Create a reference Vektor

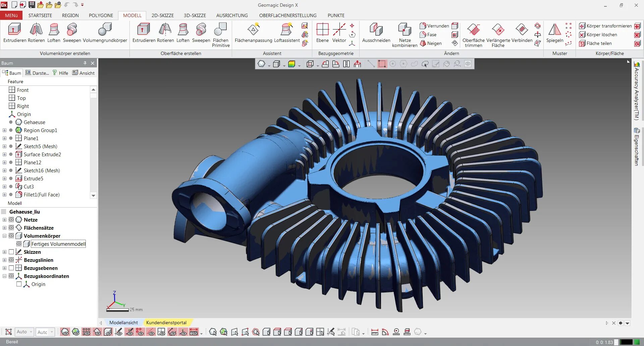[339, 33]
